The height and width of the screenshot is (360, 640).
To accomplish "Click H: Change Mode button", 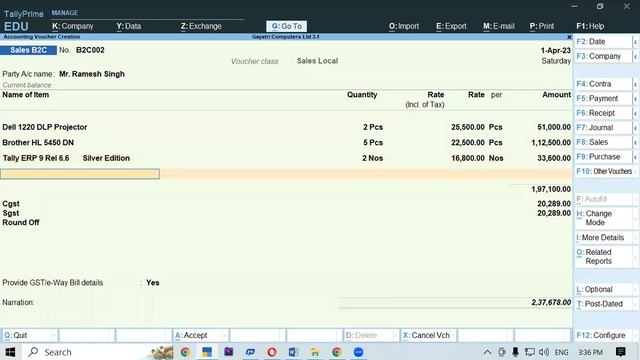I will [604, 218].
